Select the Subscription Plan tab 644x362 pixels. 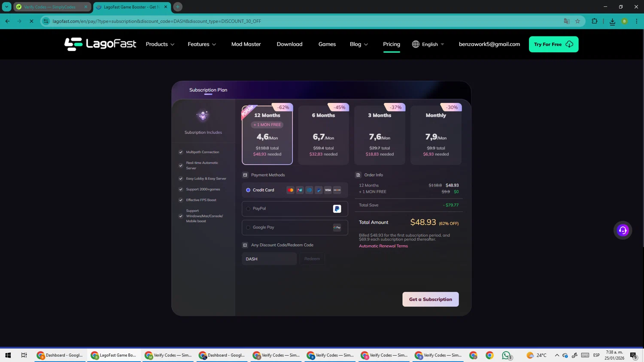click(x=208, y=90)
